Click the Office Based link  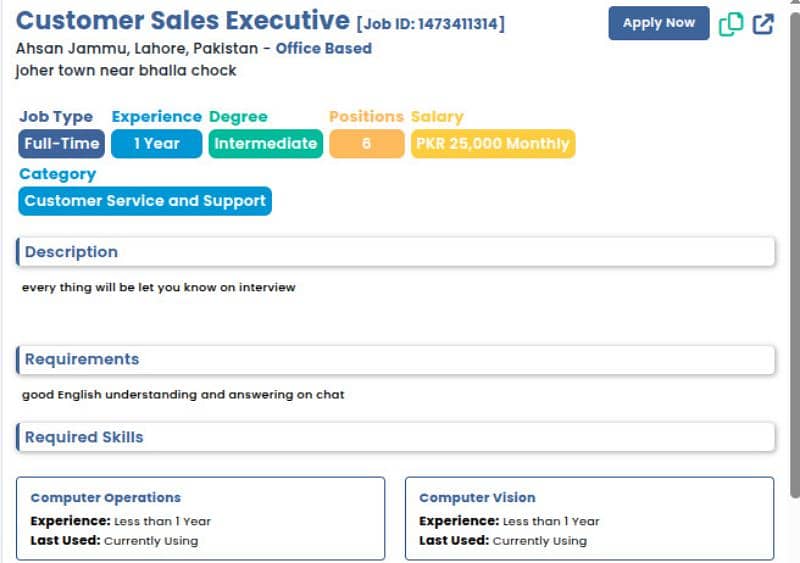[323, 48]
